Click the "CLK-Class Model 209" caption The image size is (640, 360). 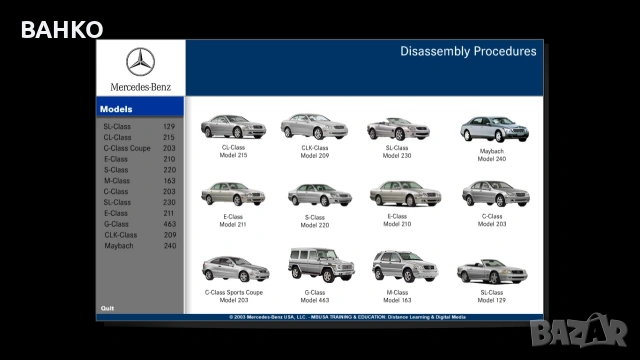pyautogui.click(x=315, y=152)
